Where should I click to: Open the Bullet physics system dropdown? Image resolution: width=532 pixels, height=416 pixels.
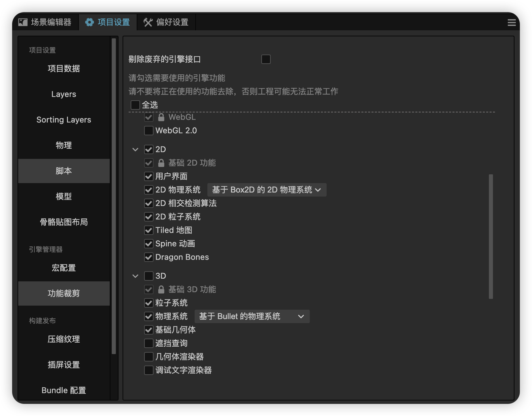pyautogui.click(x=252, y=316)
